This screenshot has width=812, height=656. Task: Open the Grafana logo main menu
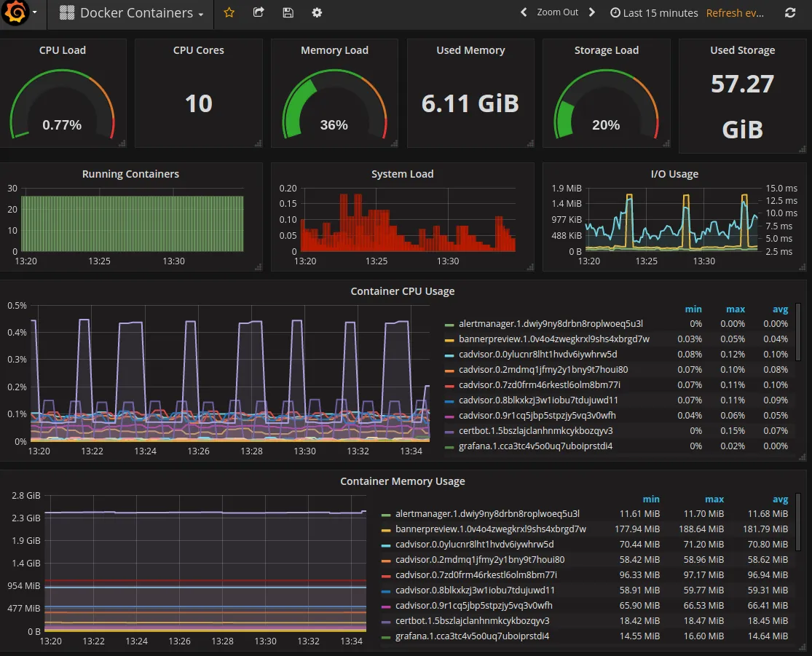pos(15,12)
